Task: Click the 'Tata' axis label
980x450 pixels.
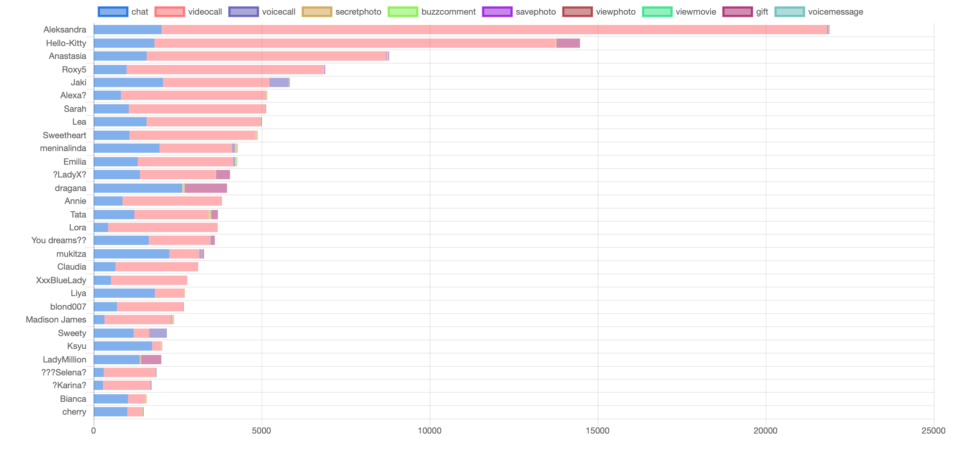Action: (78, 215)
